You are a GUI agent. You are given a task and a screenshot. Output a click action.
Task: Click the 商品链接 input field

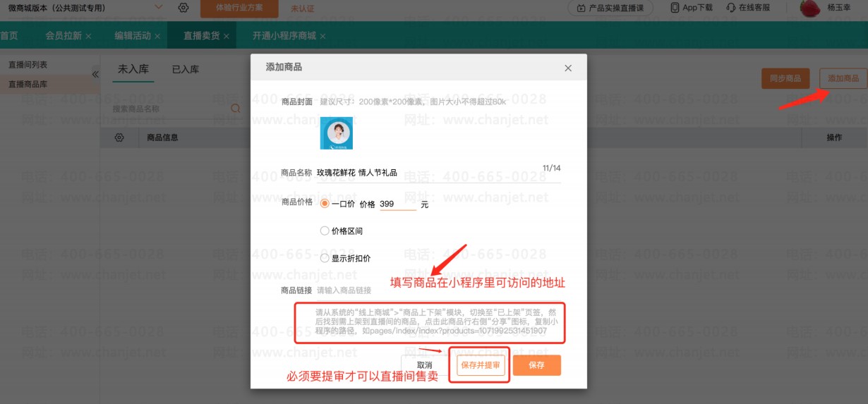tap(438, 290)
